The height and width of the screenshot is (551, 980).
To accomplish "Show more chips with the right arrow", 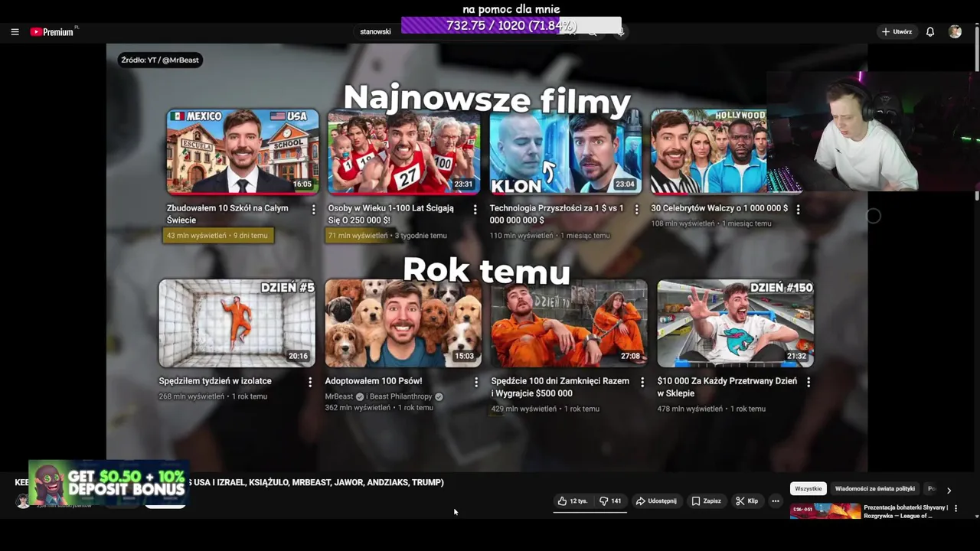I will tap(949, 491).
